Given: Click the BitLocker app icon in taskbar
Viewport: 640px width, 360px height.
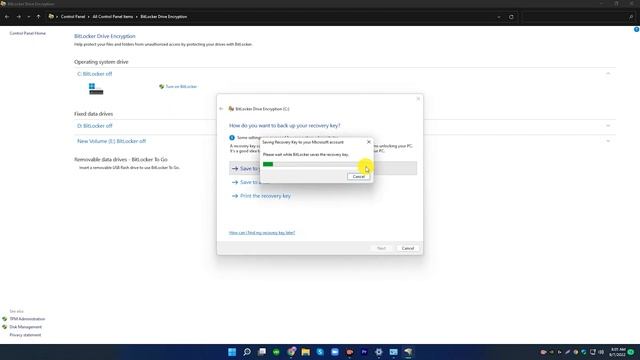Looking at the screenshot, I should click(408, 352).
